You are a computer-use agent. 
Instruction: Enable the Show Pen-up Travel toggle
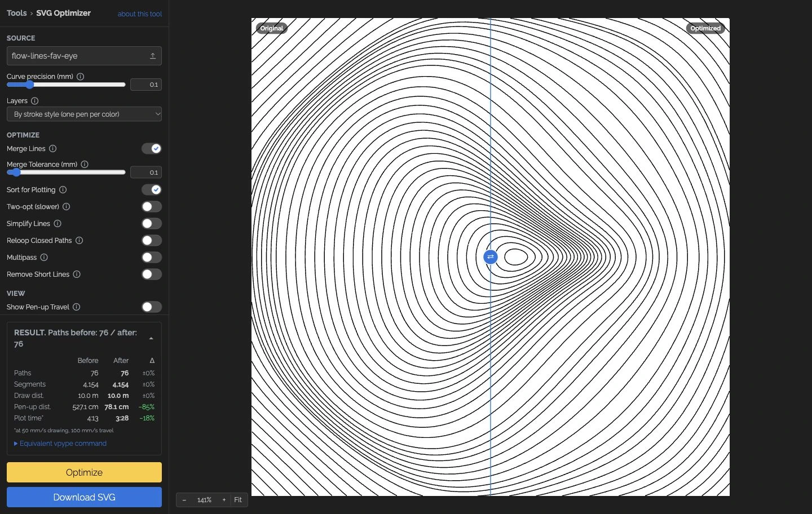pyautogui.click(x=152, y=307)
